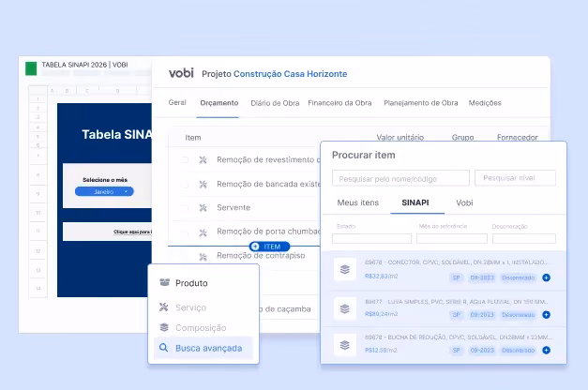Viewport: 588px width, 390px height.
Task: Click the Pesquisar nível field
Action: click(515, 178)
